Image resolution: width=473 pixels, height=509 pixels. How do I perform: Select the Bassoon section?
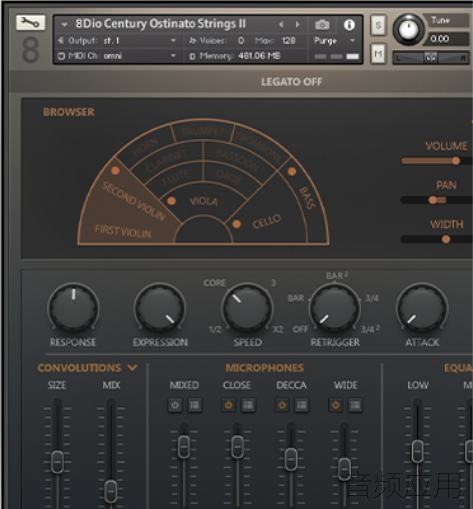(x=237, y=160)
